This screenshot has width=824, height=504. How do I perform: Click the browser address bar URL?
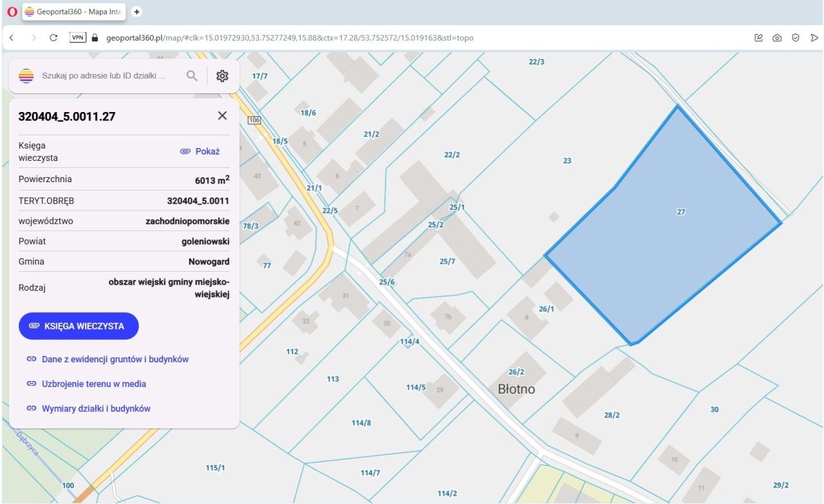click(x=288, y=38)
